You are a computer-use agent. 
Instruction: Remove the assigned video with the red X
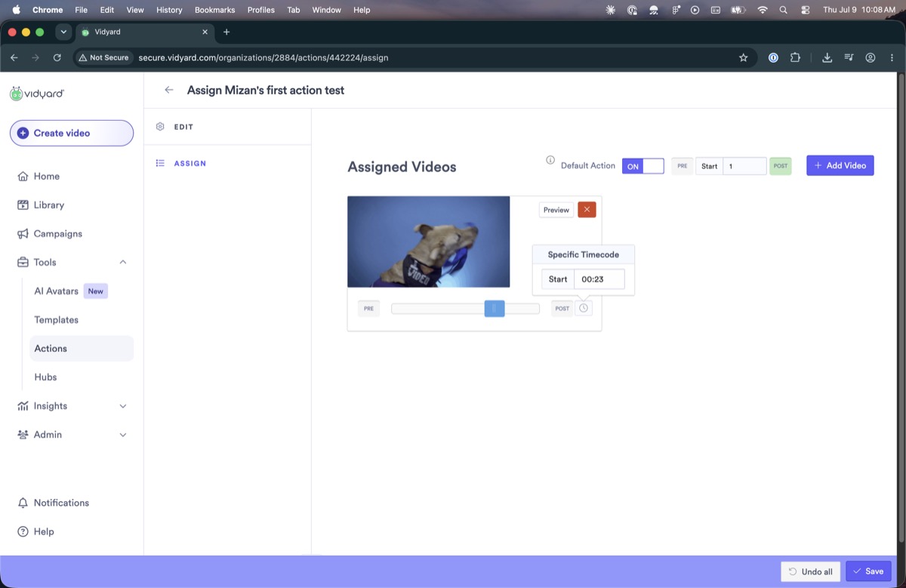(587, 210)
